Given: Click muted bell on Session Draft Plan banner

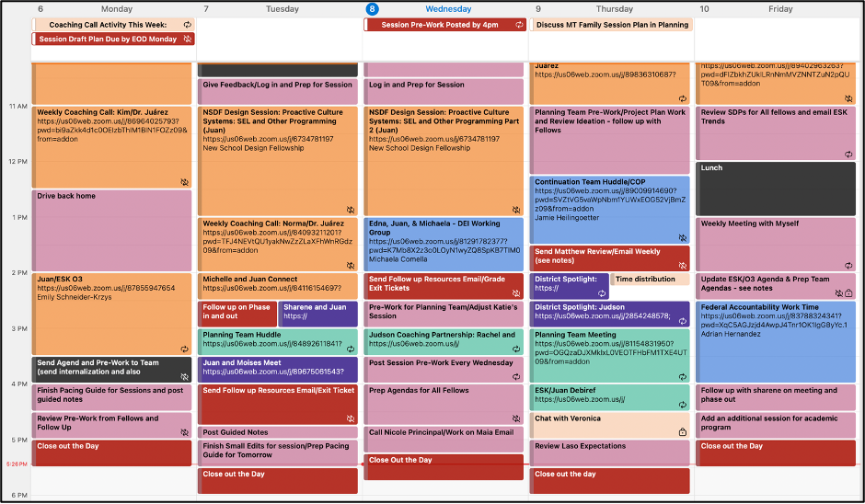Looking at the screenshot, I should click(188, 40).
